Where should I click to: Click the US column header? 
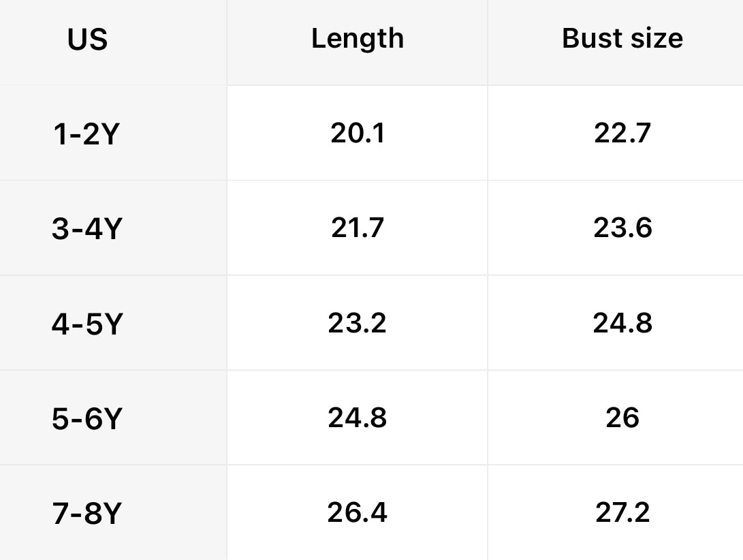coord(87,40)
